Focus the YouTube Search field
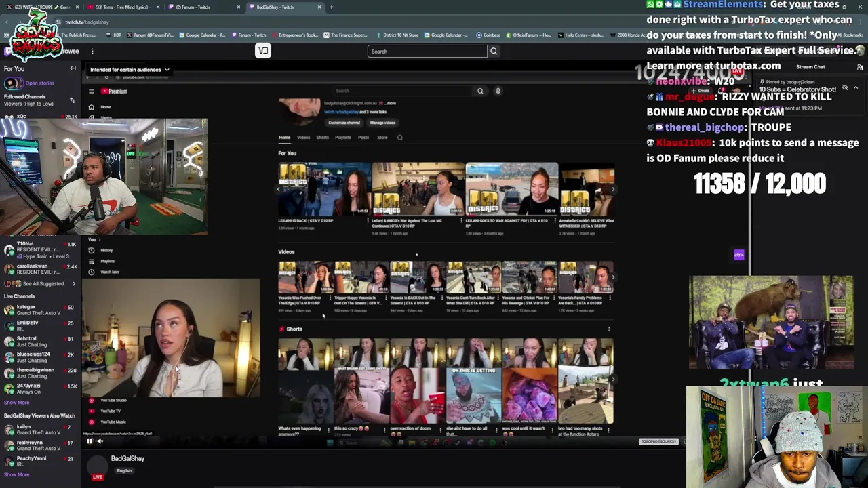Image resolution: width=868 pixels, height=488 pixels. coord(403,91)
